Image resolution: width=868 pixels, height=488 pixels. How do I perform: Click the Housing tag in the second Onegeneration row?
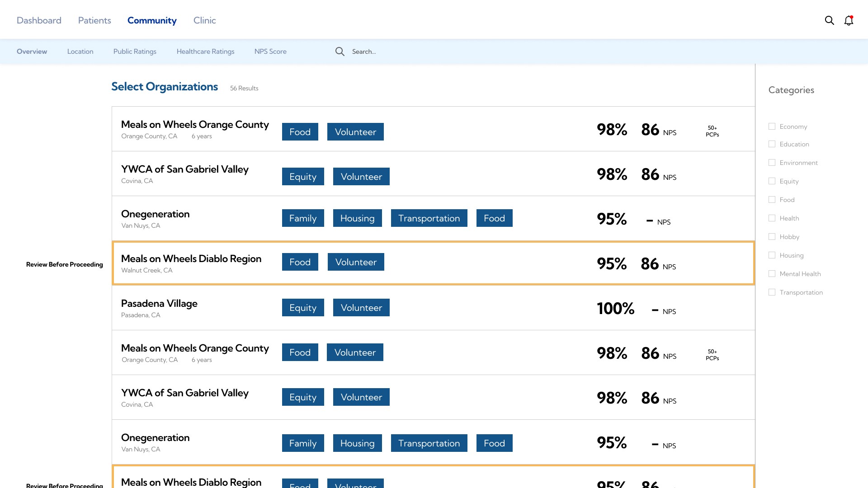pos(358,443)
